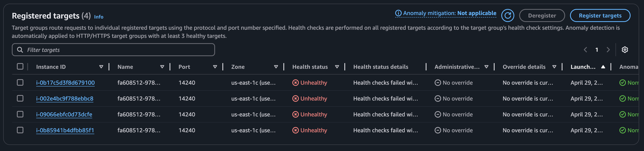Open table preferences gear icon
644x151 pixels.
click(624, 50)
